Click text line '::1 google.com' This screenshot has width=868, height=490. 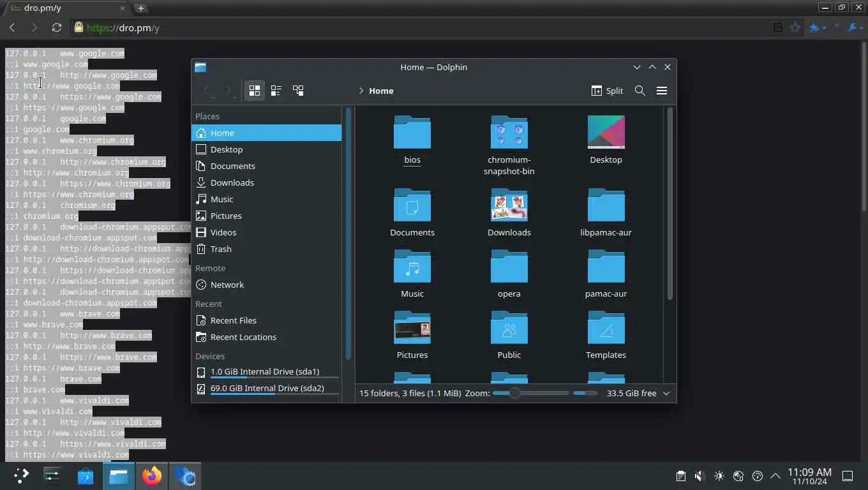38,130
